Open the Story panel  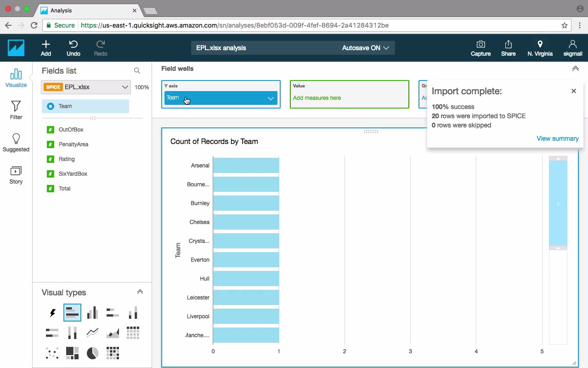[x=16, y=175]
